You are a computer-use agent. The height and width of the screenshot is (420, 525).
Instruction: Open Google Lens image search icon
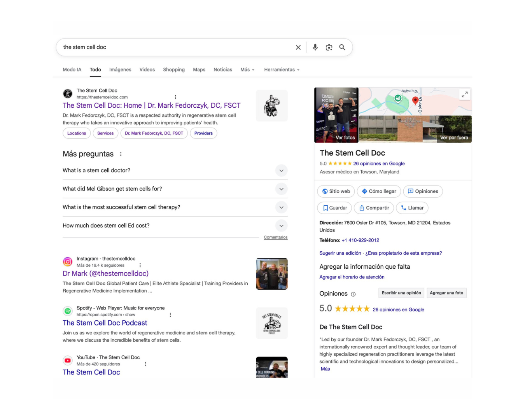329,47
